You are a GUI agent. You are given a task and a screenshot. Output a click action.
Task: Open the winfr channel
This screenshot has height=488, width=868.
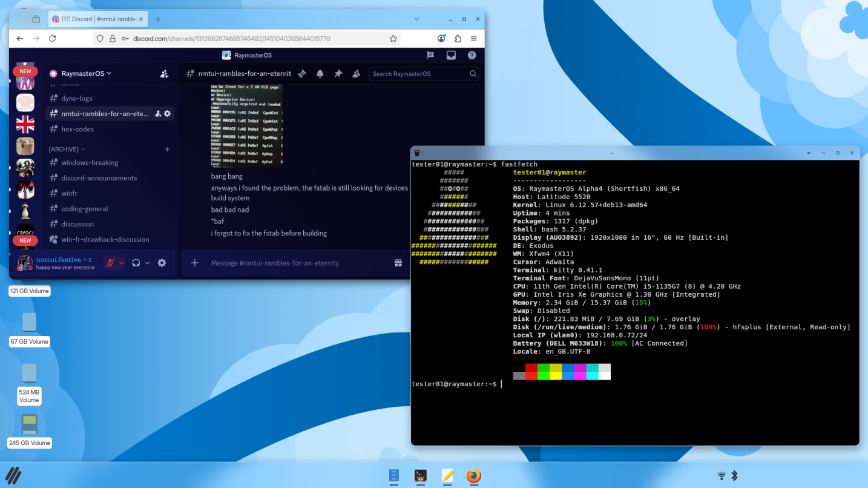tap(110, 194)
